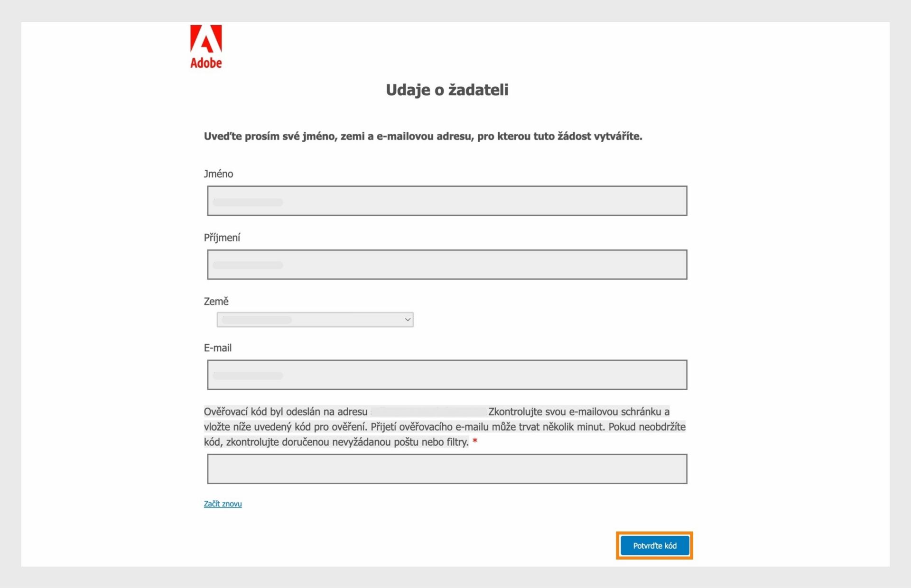Click the Země field label
This screenshot has height=588, width=911.
(x=216, y=301)
